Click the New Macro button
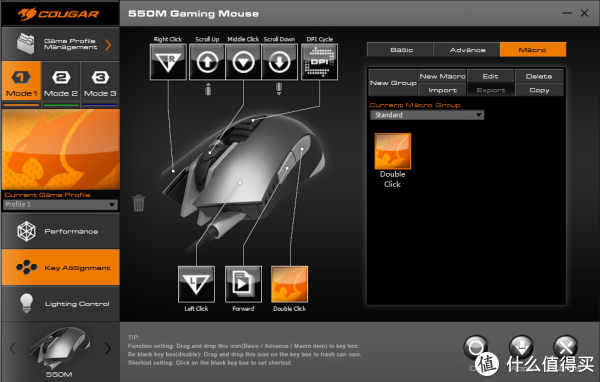The height and width of the screenshot is (382, 600). 442,76
